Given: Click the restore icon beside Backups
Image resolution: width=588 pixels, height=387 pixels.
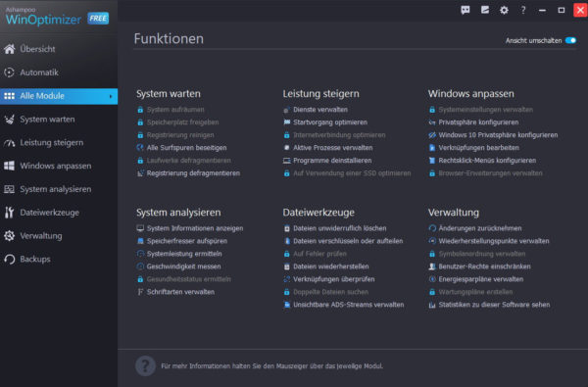Looking at the screenshot, I should coord(10,259).
